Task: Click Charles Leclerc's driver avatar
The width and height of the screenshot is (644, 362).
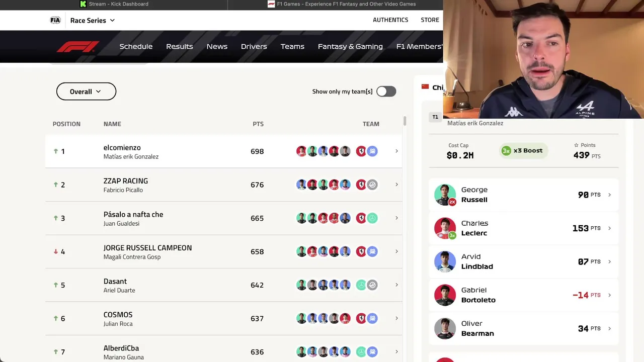Action: tap(445, 228)
